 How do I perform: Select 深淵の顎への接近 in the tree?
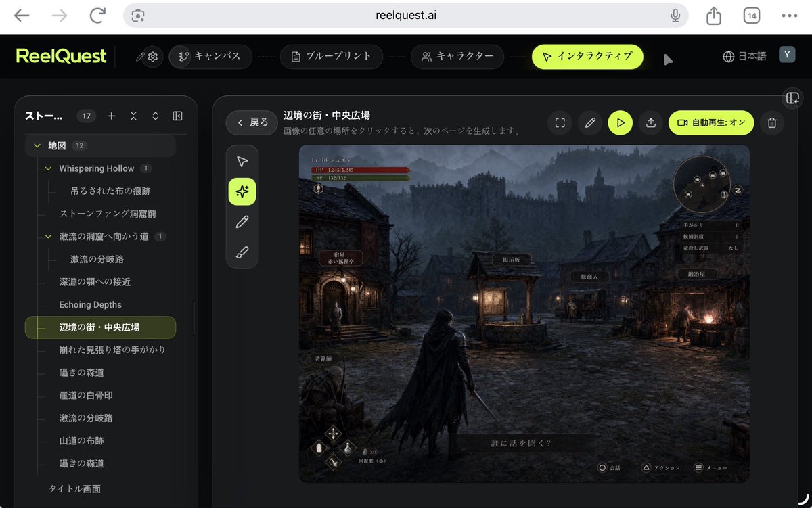click(95, 282)
